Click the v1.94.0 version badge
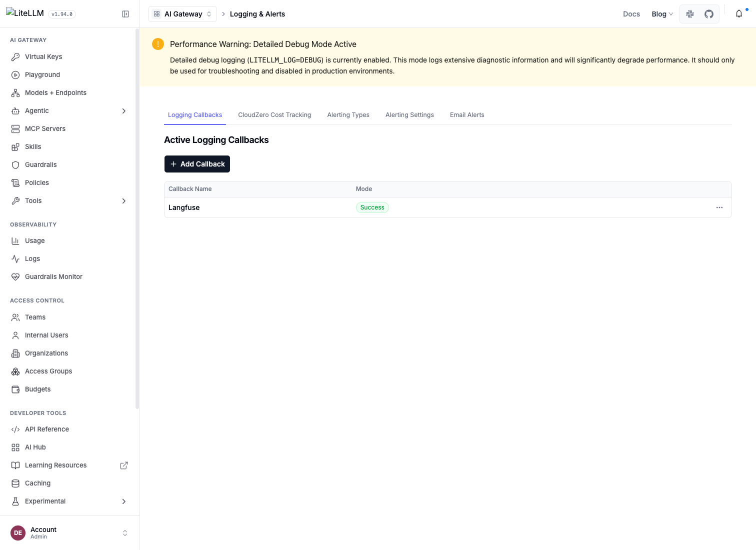This screenshot has width=756, height=550. point(62,14)
